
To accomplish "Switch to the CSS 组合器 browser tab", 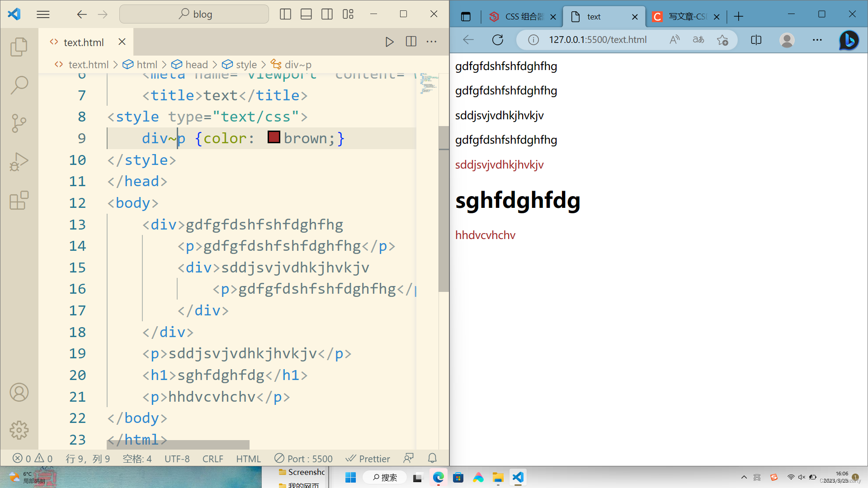I will tap(524, 17).
